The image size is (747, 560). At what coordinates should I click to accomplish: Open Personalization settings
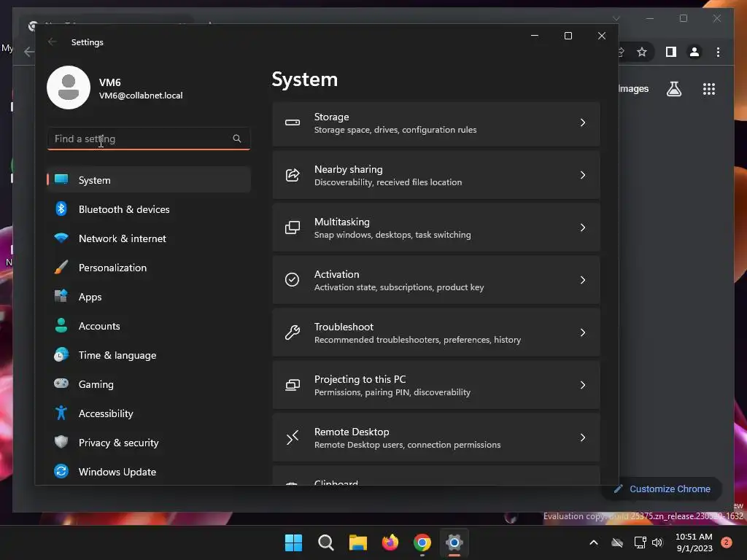(149, 268)
